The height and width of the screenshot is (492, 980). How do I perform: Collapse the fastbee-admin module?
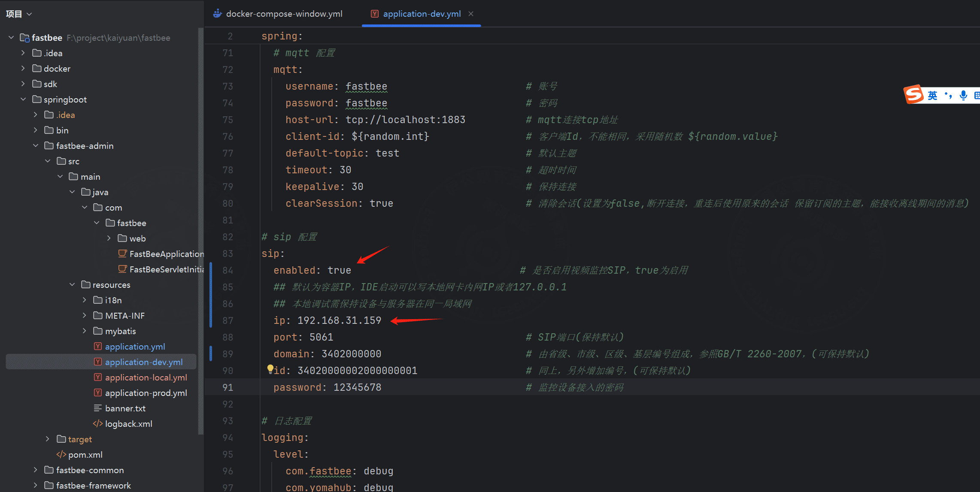36,146
